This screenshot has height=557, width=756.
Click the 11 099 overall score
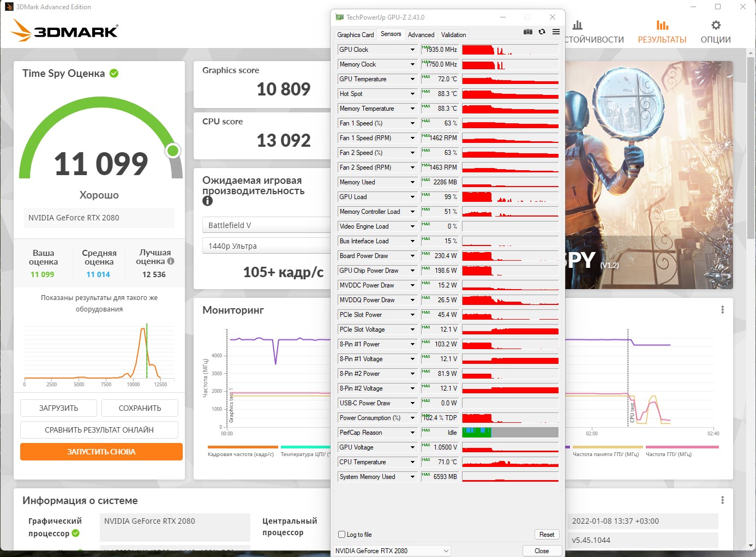click(x=101, y=164)
